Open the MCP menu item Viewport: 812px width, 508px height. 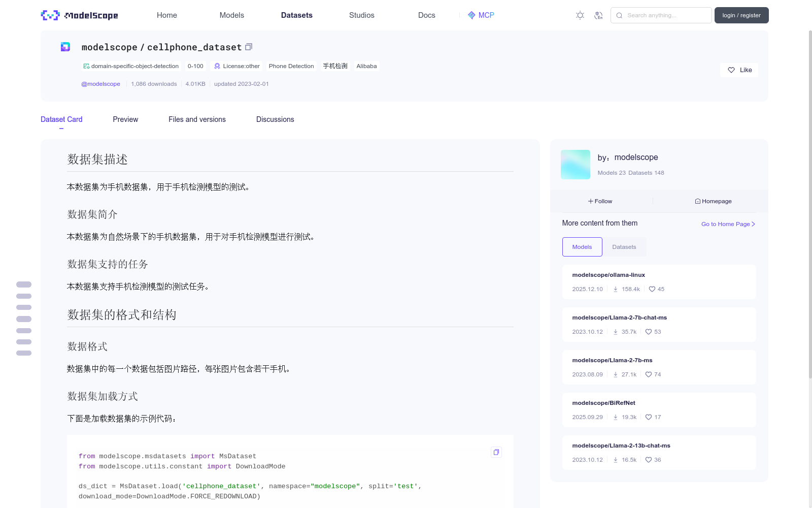(x=481, y=15)
